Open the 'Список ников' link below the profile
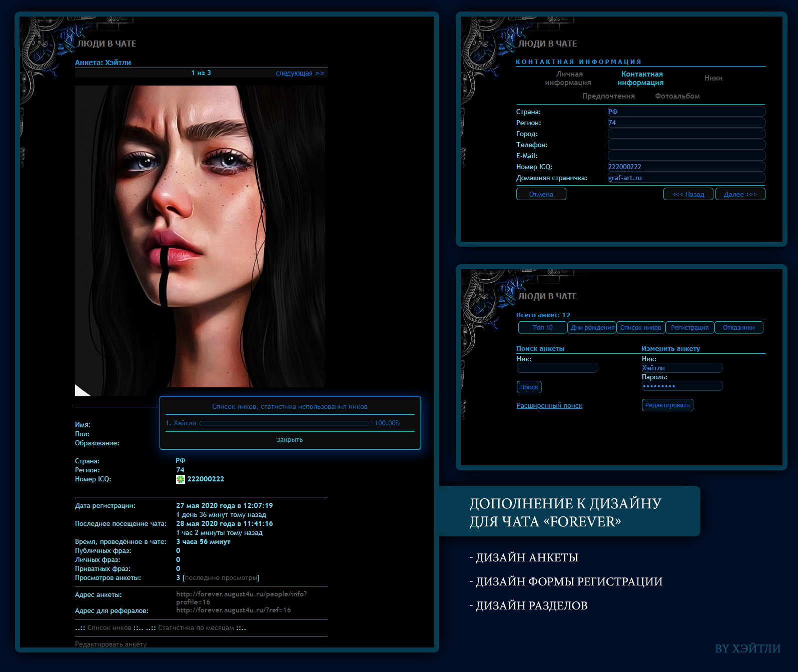 click(x=109, y=628)
